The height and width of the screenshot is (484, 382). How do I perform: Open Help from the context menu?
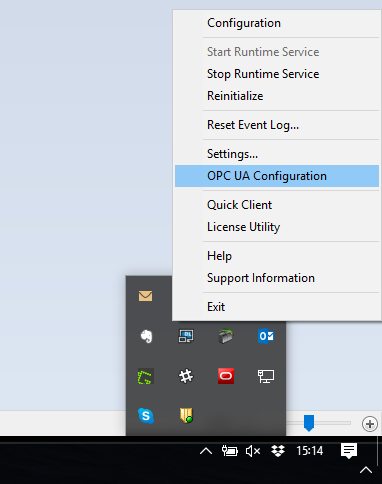277,256
